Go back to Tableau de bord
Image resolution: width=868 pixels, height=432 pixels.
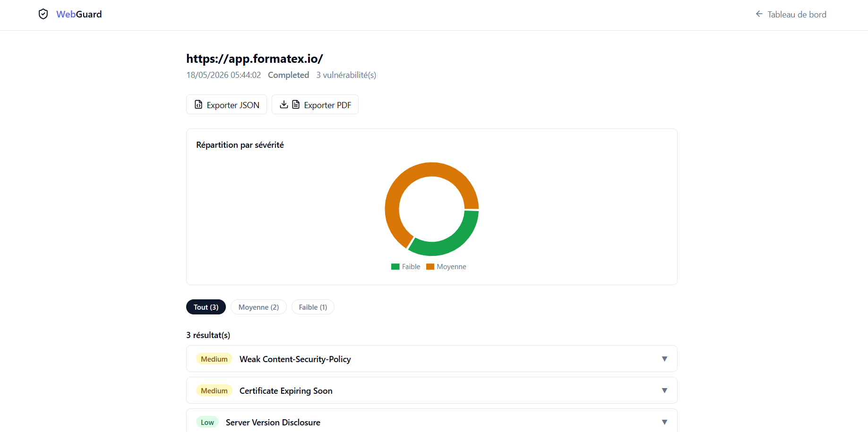[x=791, y=14]
